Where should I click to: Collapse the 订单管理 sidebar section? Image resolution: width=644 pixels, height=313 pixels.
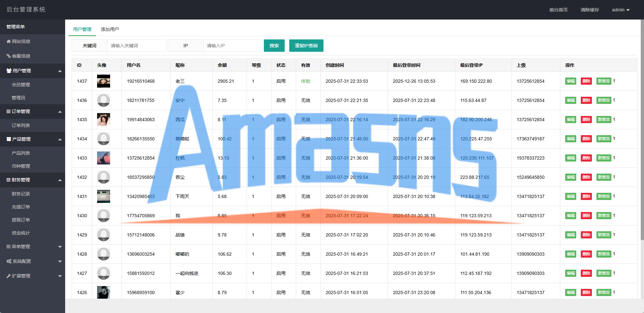coord(33,111)
